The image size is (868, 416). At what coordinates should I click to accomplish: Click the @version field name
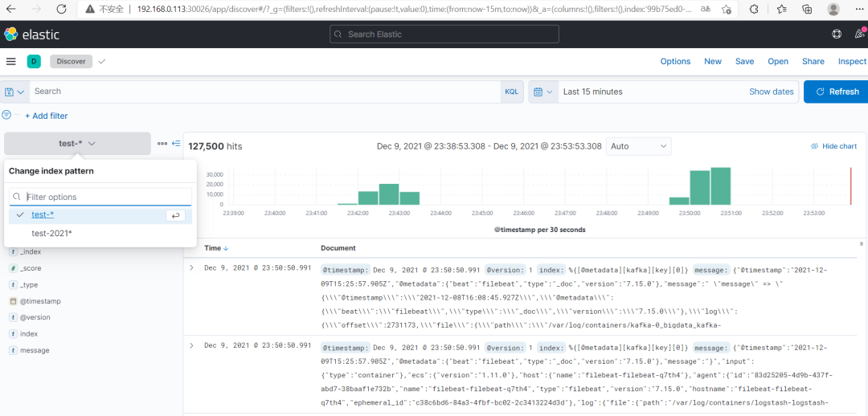tap(35, 317)
